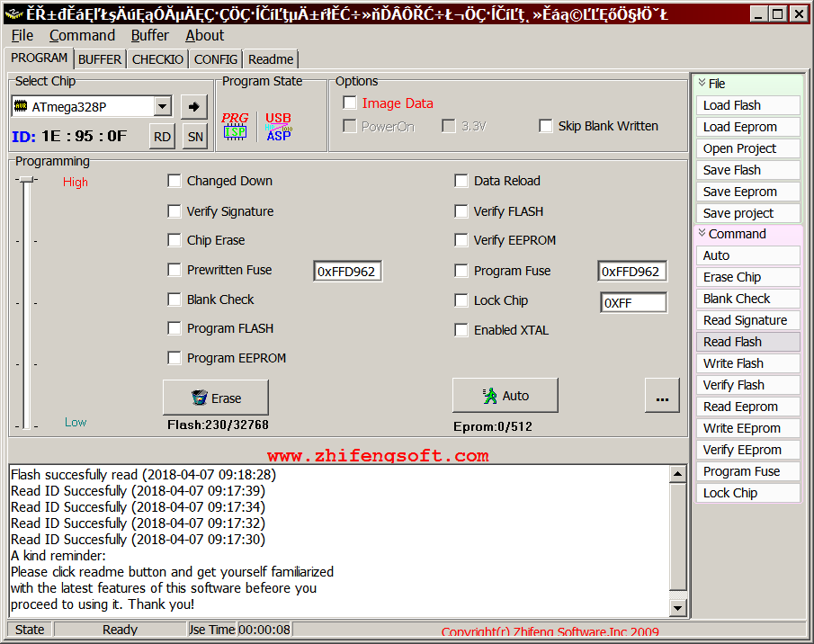814x644 pixels.
Task: Click Load Flash in File panel
Action: 747,105
